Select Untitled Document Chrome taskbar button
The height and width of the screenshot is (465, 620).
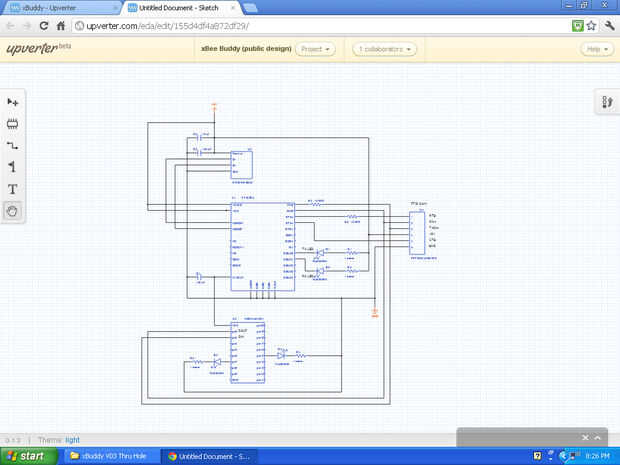[x=210, y=456]
